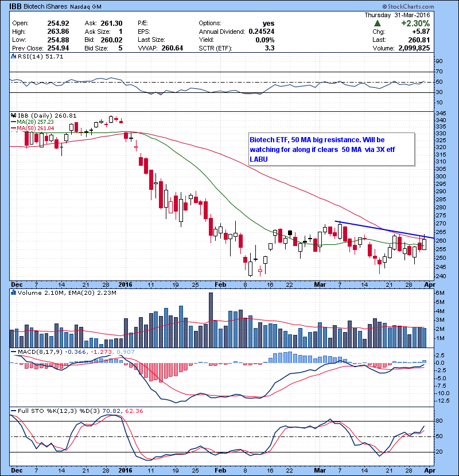The width and height of the screenshot is (459, 476).
Task: Click the Volume value 2,099,825
Action: (414, 48)
